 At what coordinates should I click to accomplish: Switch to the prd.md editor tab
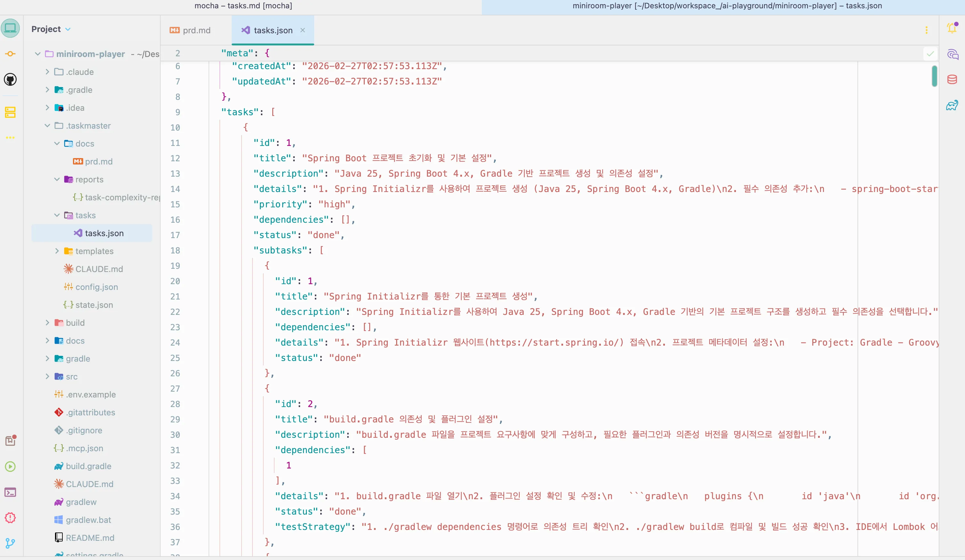pyautogui.click(x=190, y=30)
